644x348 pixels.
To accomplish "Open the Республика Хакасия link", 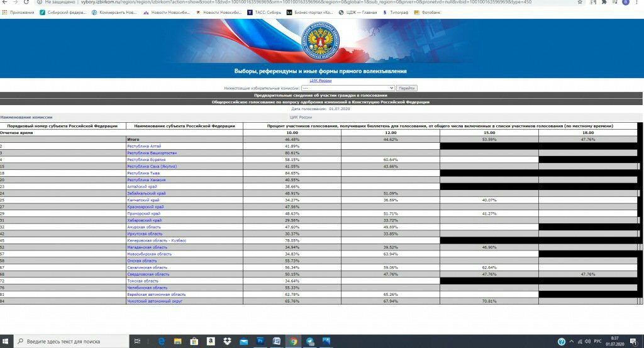I will point(146,180).
